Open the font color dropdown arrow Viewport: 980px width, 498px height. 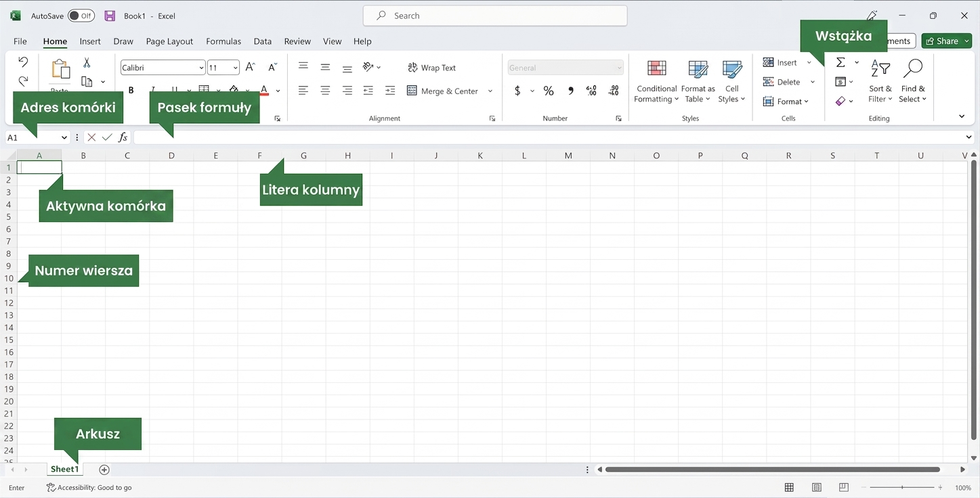point(278,91)
